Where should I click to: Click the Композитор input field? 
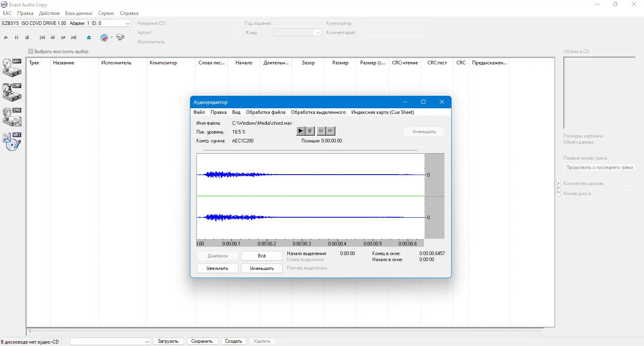pos(396,23)
